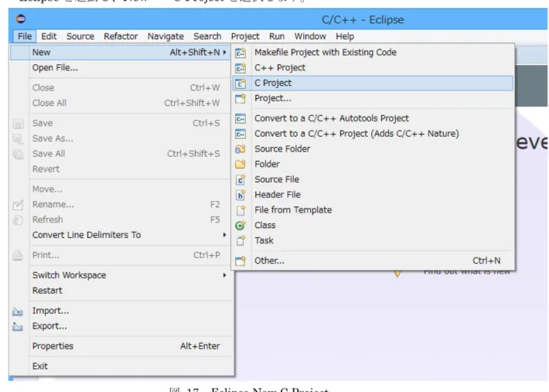Open Properties Alt+Enter entry
This screenshot has width=549, height=392.
point(120,346)
